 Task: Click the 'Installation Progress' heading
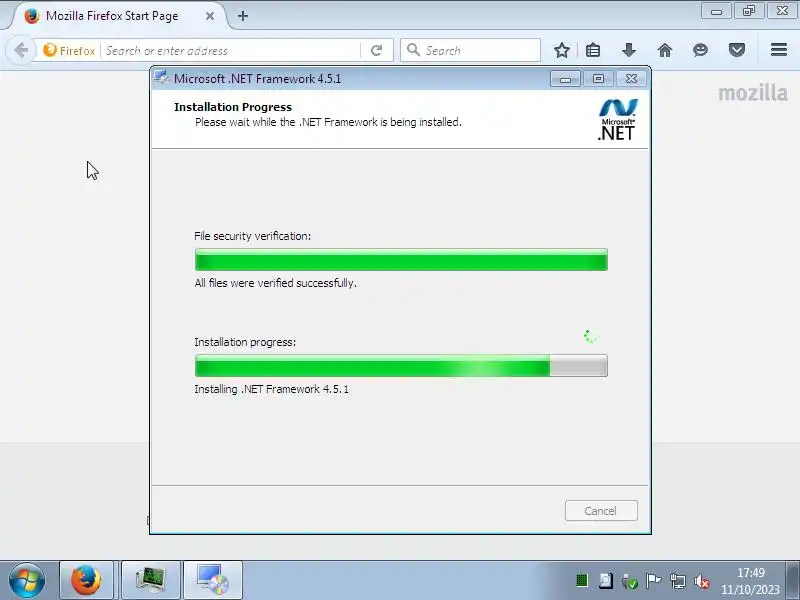(x=233, y=107)
